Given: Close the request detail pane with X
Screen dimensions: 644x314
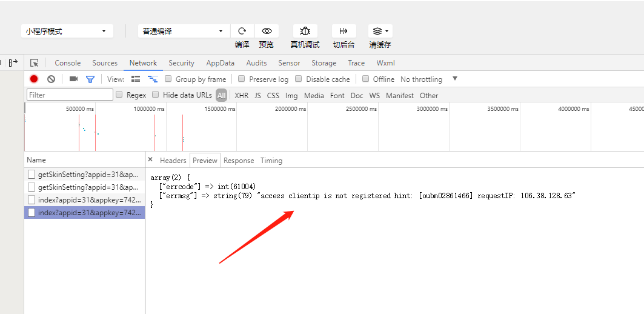Looking at the screenshot, I should coord(150,159).
